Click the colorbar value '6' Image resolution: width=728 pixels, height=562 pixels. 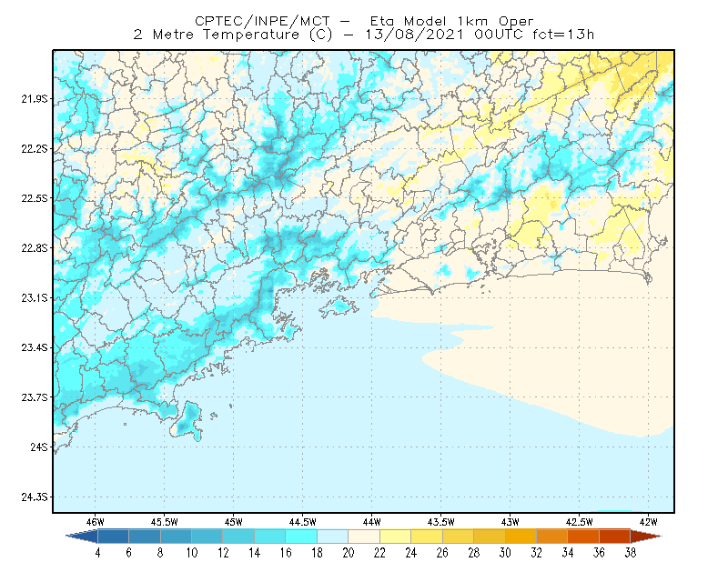[128, 553]
